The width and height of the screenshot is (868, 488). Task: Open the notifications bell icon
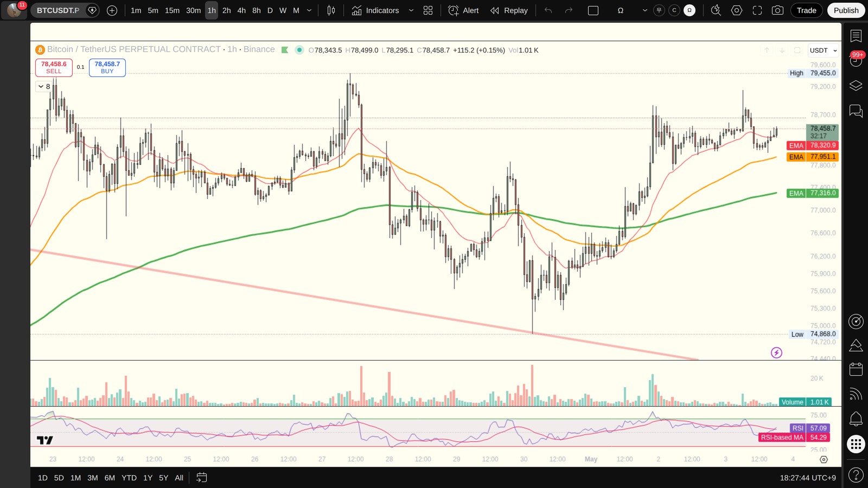click(856, 419)
